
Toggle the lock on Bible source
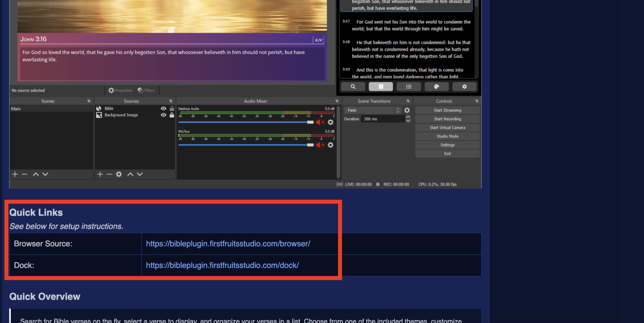click(x=172, y=108)
